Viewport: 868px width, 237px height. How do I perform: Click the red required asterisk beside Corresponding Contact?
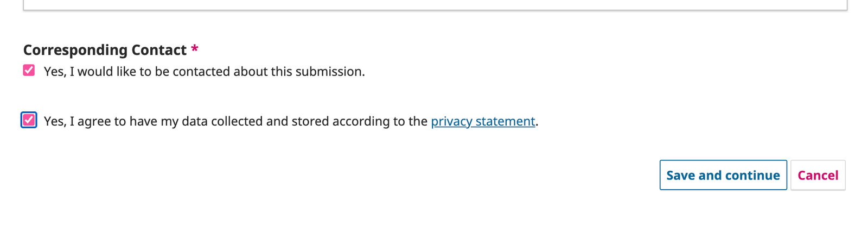(195, 50)
